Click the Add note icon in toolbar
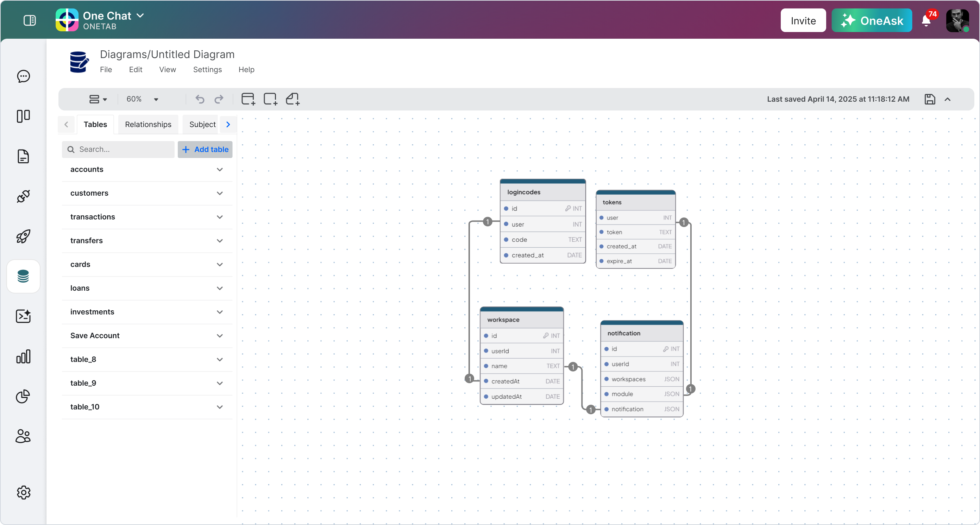980x525 pixels. coord(292,99)
